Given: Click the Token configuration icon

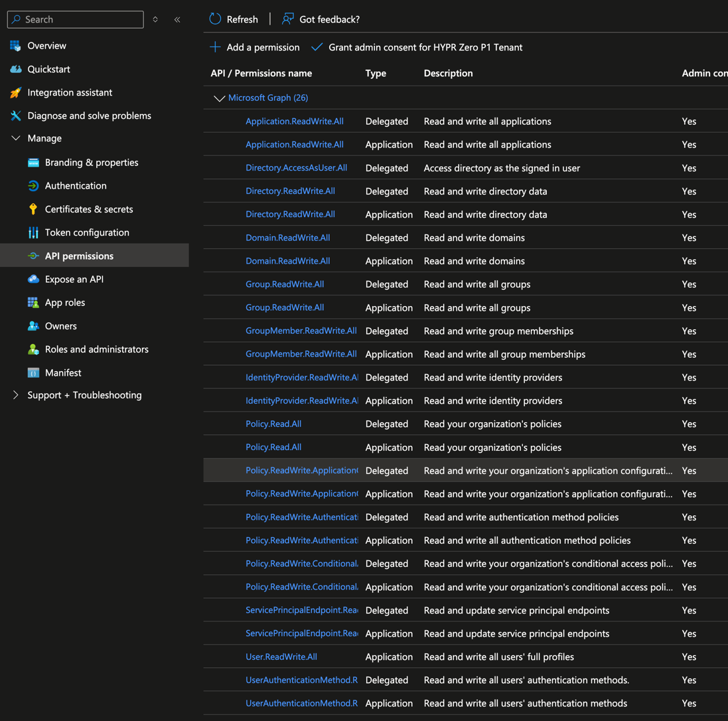Looking at the screenshot, I should coord(33,232).
